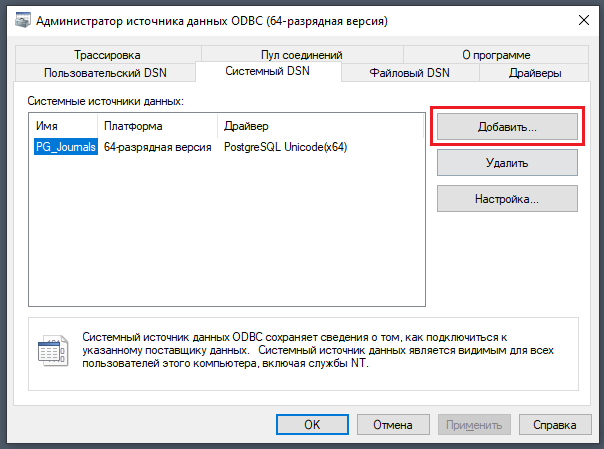Click the Добавить button

[507, 127]
